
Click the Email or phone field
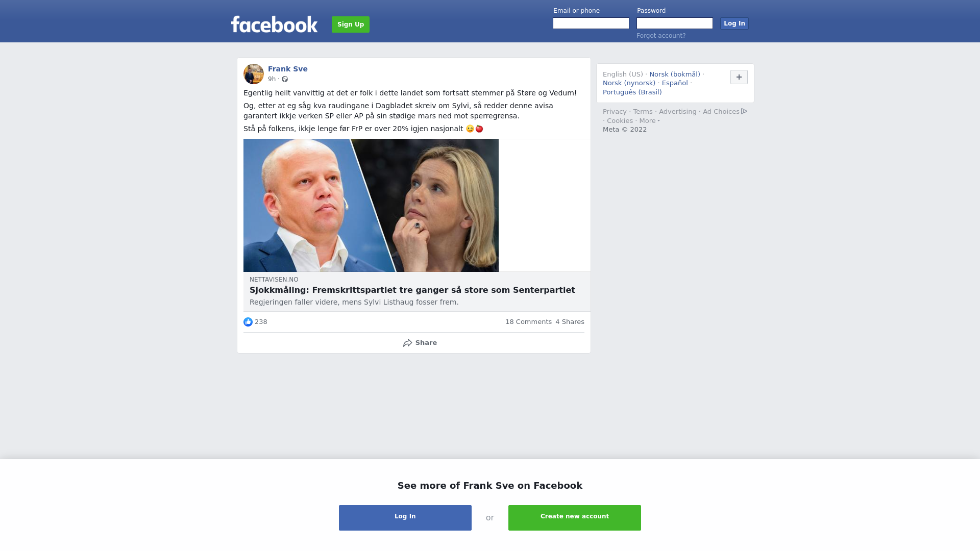click(591, 23)
